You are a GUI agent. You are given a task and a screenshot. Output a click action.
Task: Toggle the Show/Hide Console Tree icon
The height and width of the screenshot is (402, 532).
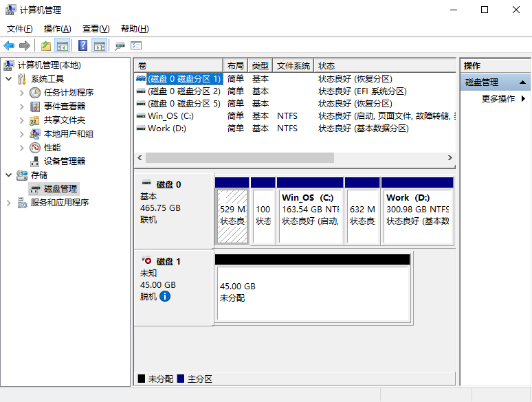tap(63, 46)
